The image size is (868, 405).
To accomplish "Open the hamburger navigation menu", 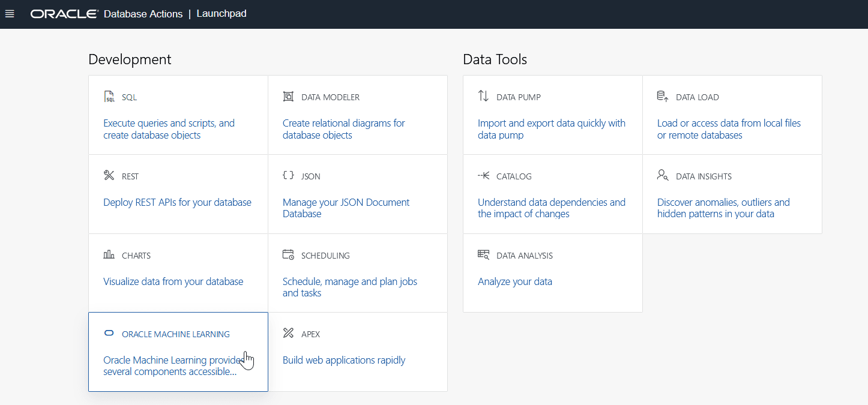I will [x=10, y=14].
